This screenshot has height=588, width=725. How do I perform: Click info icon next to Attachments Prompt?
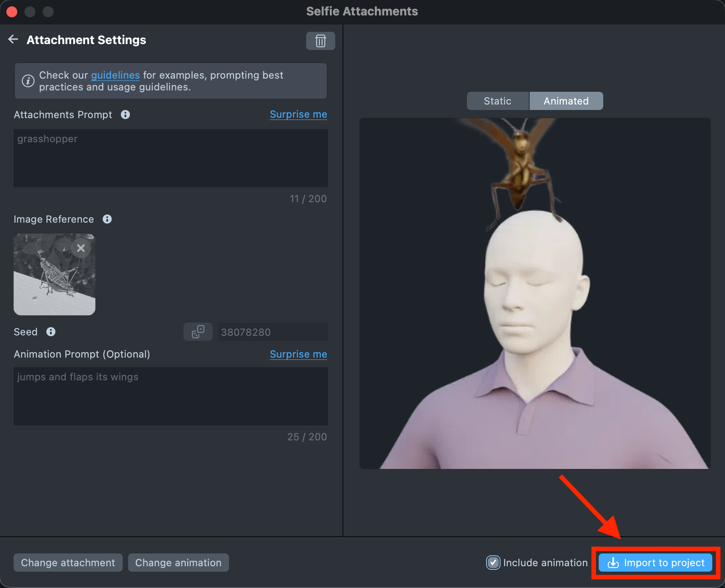pyautogui.click(x=125, y=115)
